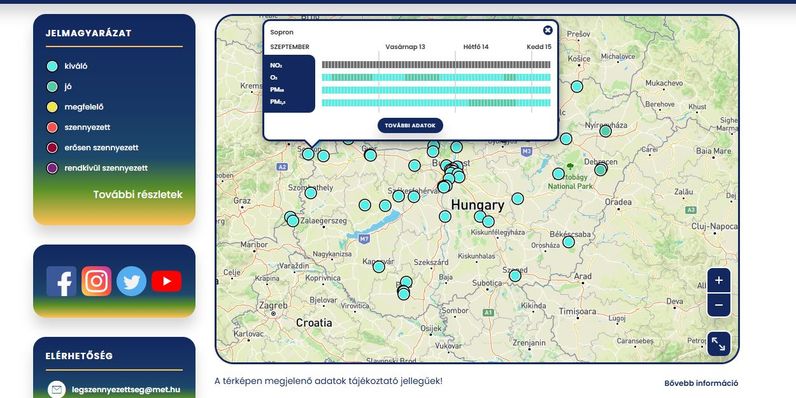Open the Facebook page icon
796x398 pixels.
click(x=61, y=281)
